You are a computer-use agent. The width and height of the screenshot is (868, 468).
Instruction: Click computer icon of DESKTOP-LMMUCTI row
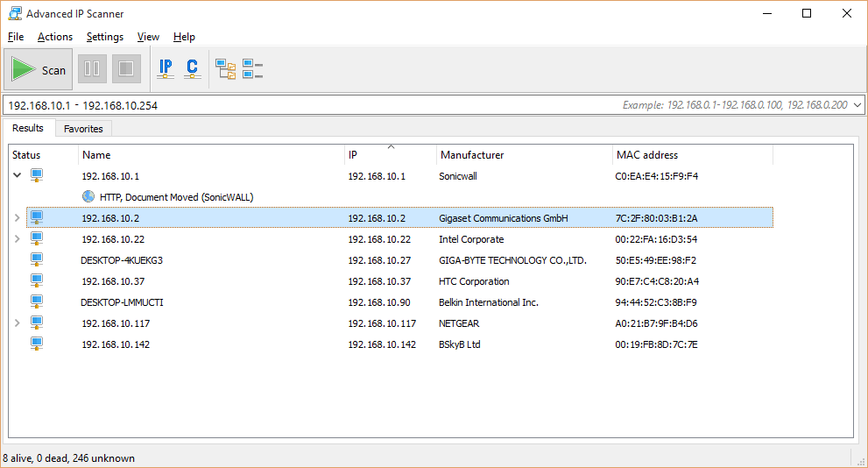(x=37, y=301)
